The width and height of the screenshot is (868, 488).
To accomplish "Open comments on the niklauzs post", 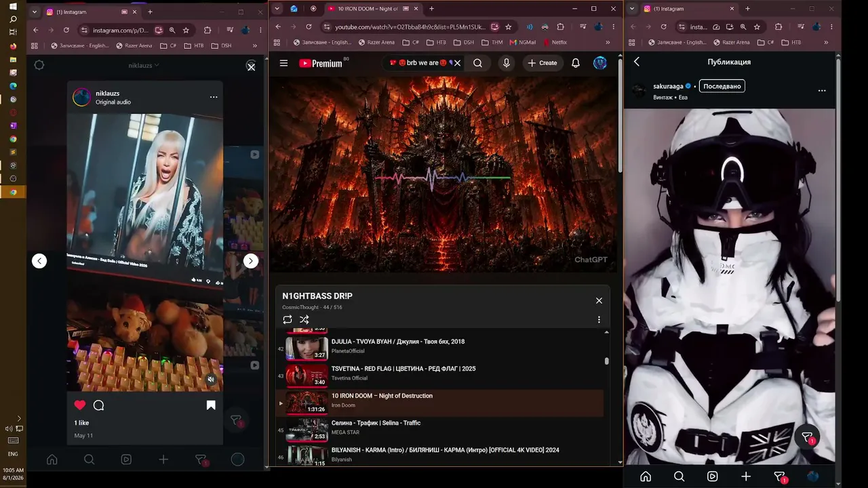I will tap(98, 405).
